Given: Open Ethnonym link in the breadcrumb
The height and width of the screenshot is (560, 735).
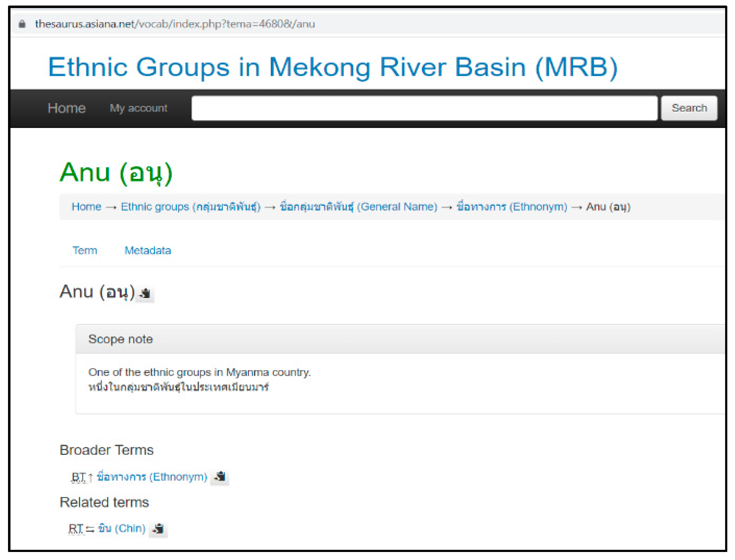Looking at the screenshot, I should tap(511, 207).
